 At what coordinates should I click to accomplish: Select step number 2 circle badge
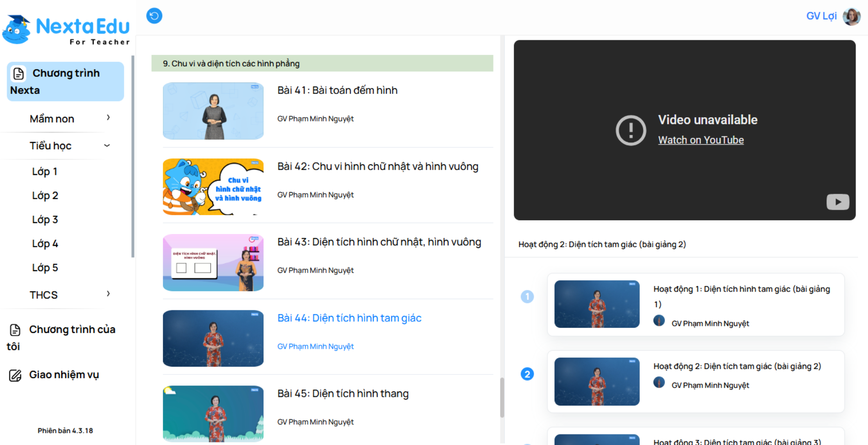[x=527, y=374]
